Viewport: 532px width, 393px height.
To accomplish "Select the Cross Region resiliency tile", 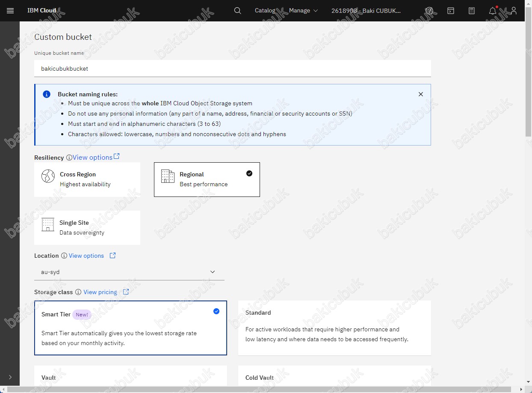I will 87,179.
